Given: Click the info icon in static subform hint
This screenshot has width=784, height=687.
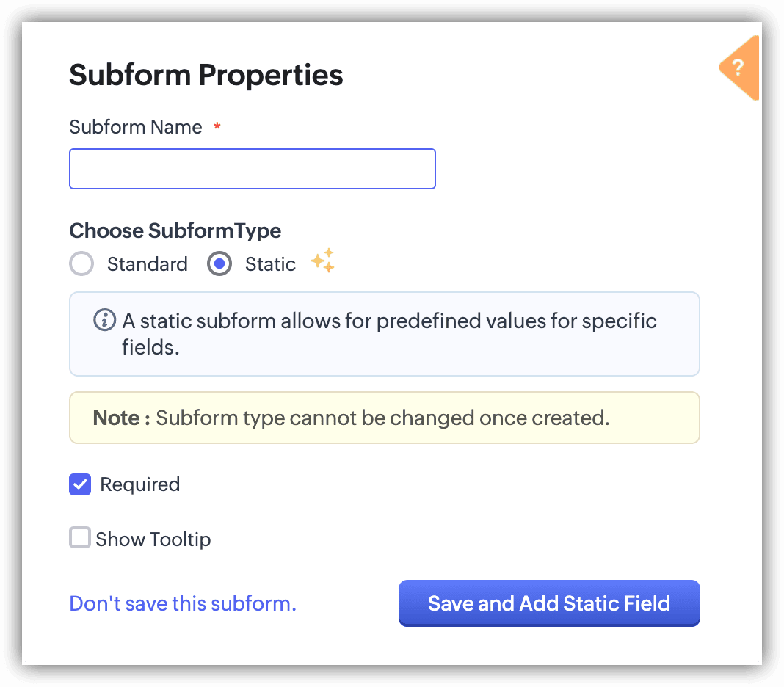Looking at the screenshot, I should [x=105, y=321].
